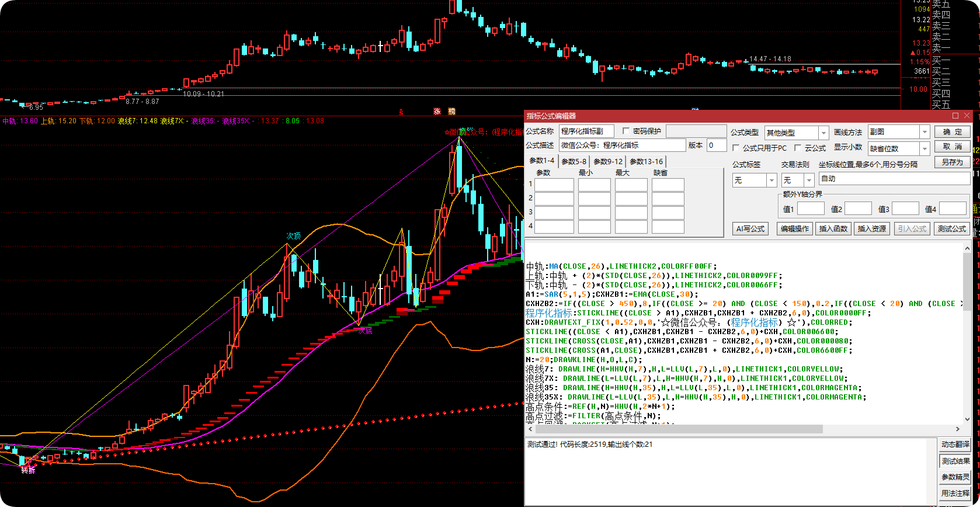Click the 公式描述 input field
This screenshot has height=507, width=980.
click(x=622, y=145)
